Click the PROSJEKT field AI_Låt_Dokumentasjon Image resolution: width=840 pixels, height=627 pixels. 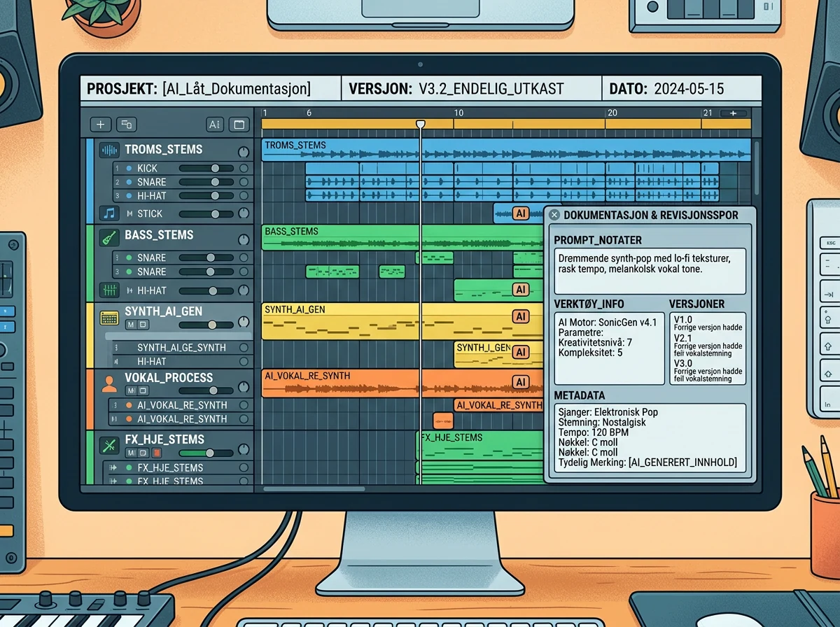[x=236, y=89]
